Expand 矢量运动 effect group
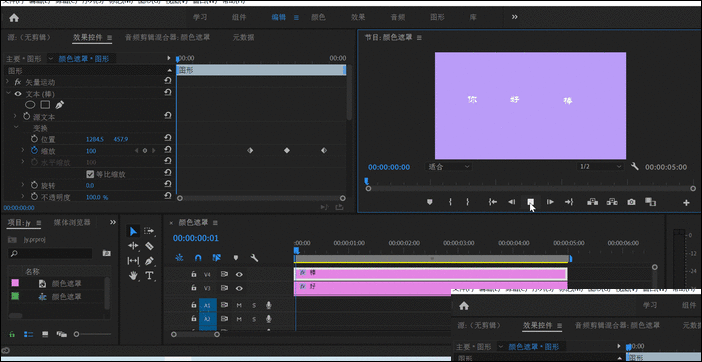 7,82
